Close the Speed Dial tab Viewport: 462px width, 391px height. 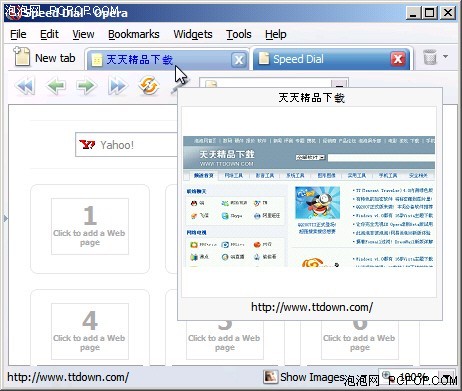pyautogui.click(x=398, y=59)
